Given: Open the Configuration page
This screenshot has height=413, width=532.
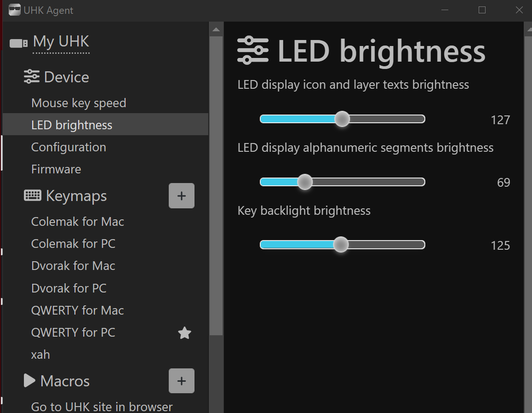Looking at the screenshot, I should click(x=69, y=147).
